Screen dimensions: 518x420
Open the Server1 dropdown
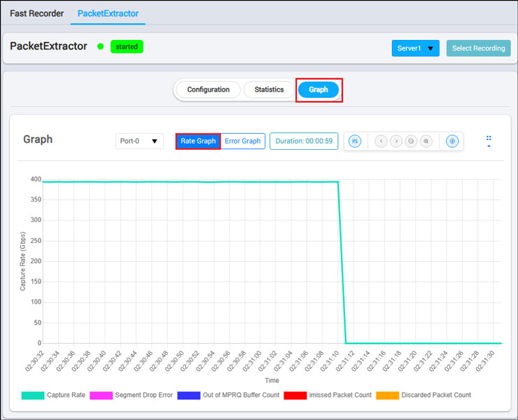tap(415, 48)
